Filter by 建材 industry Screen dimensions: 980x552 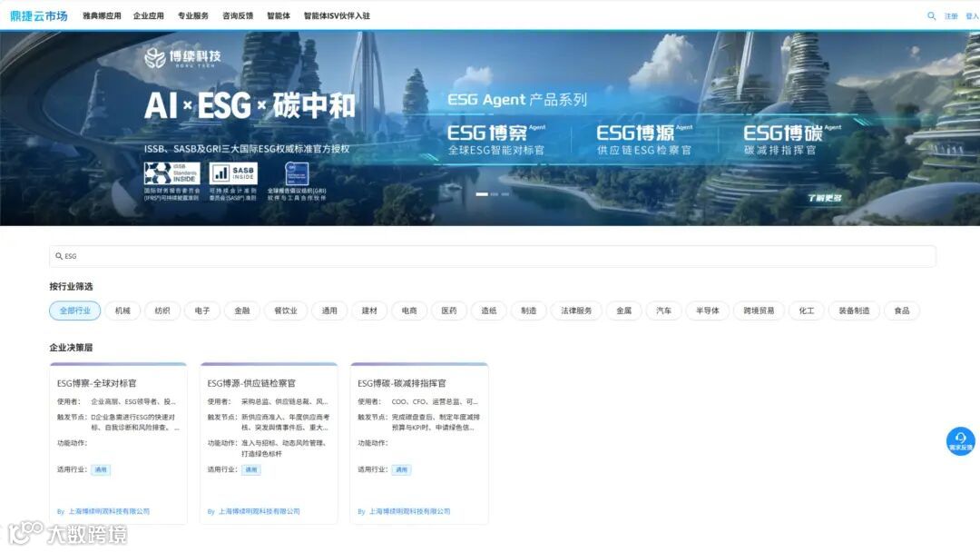[x=369, y=310]
